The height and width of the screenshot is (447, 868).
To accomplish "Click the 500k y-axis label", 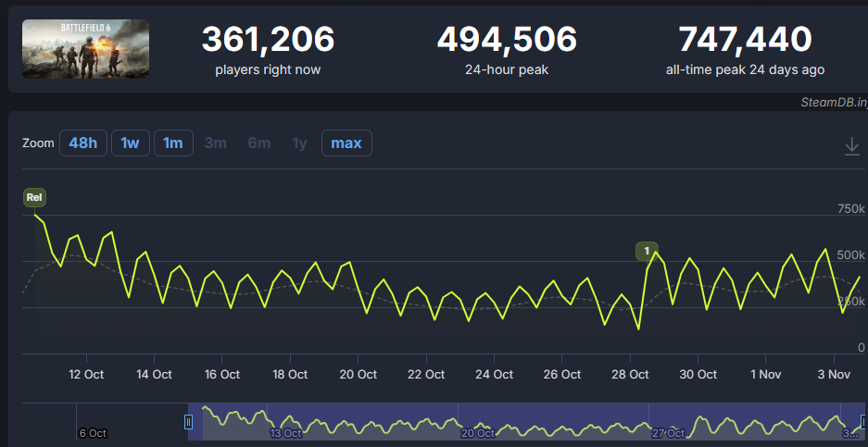I will 850,255.
